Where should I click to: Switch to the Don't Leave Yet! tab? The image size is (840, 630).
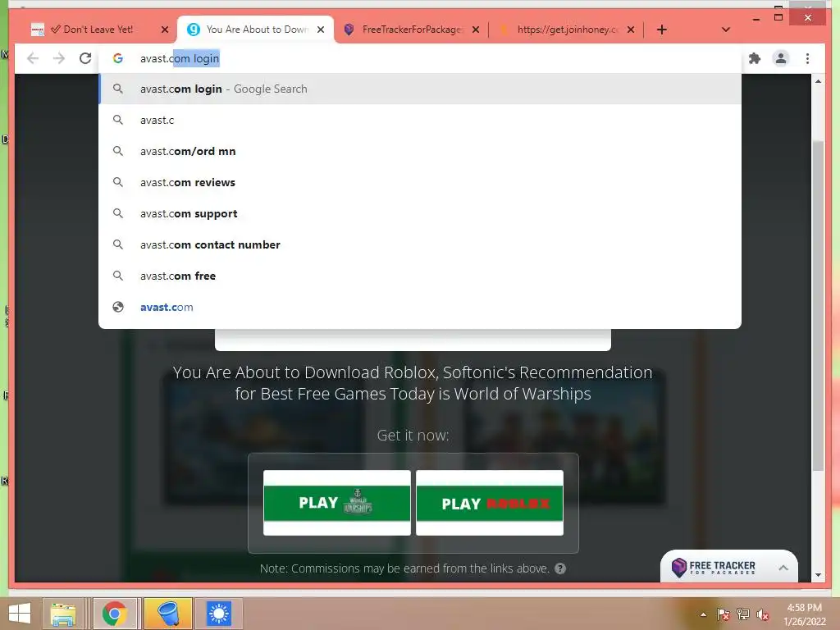point(98,30)
